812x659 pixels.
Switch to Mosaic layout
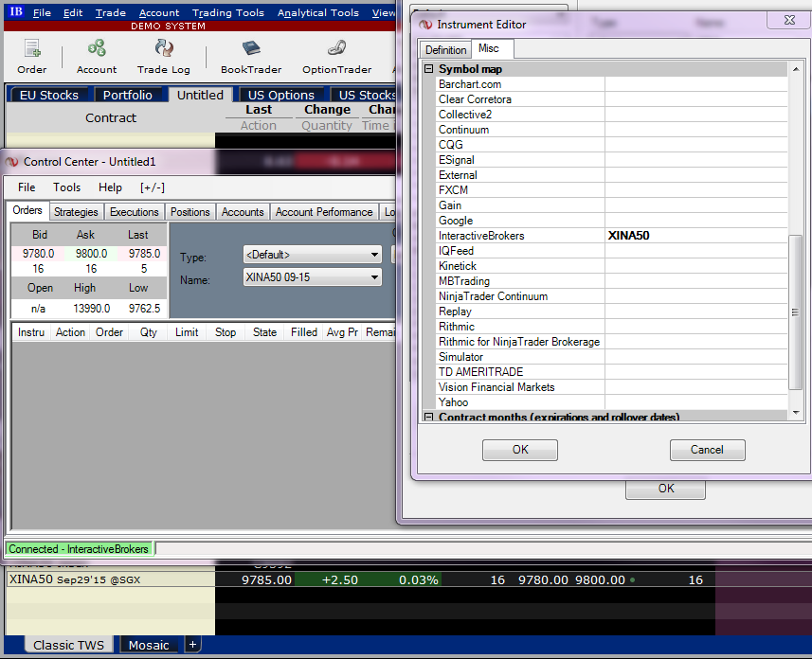149,645
